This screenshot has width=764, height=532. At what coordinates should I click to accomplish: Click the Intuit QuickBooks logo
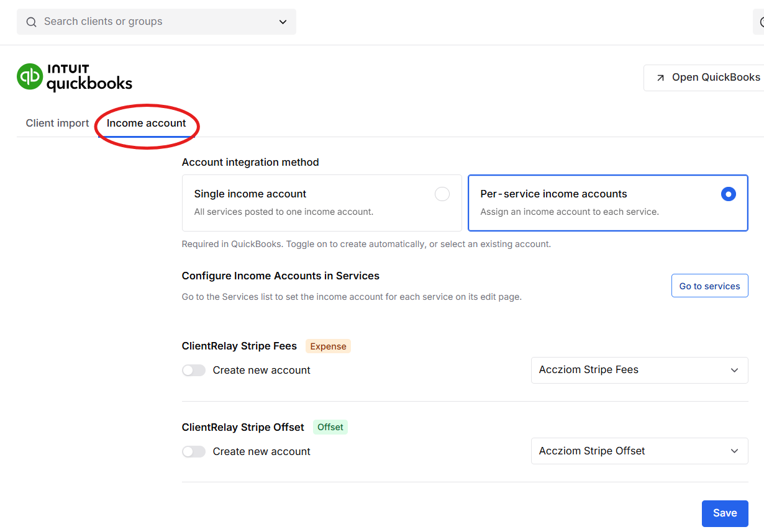75,78
